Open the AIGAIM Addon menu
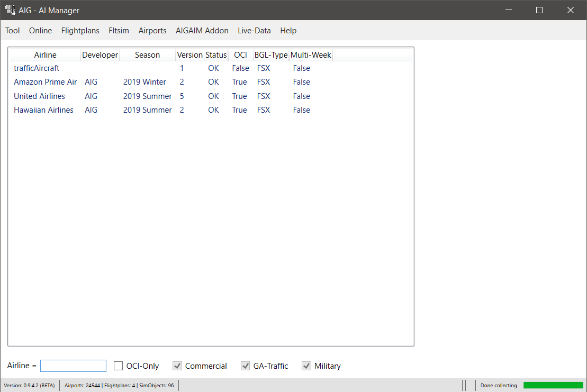Image resolution: width=587 pixels, height=392 pixels. pyautogui.click(x=202, y=31)
